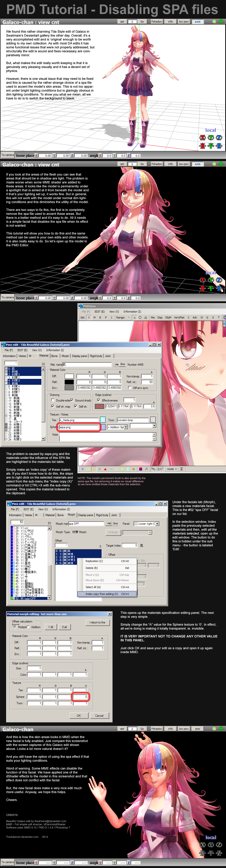The height and width of the screenshot is (868, 226).
Task: Click the red triangle icon in PMDView's status toolbar
Action: click(x=105, y=469)
